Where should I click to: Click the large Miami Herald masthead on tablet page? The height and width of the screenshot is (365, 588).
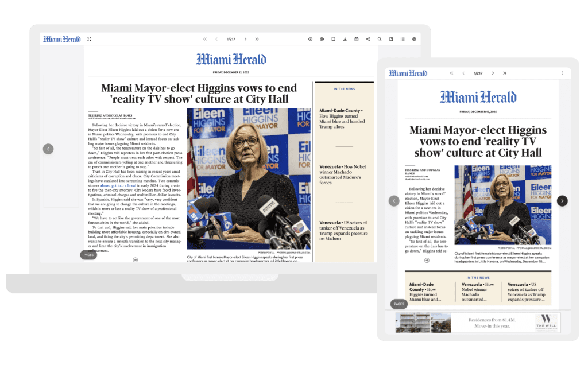coord(478,97)
